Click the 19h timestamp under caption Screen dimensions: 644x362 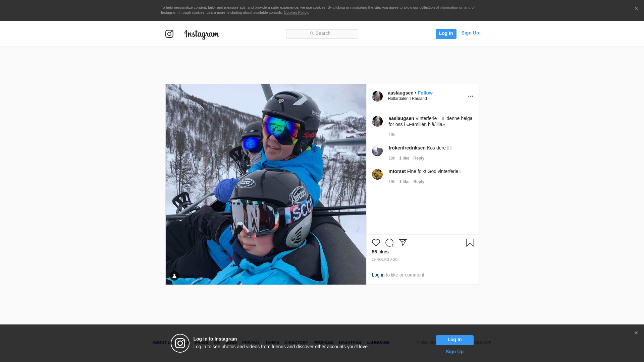(392, 135)
